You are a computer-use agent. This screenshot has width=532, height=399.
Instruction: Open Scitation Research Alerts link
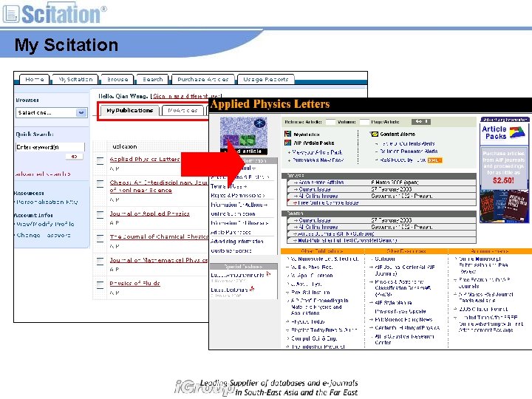point(409,151)
